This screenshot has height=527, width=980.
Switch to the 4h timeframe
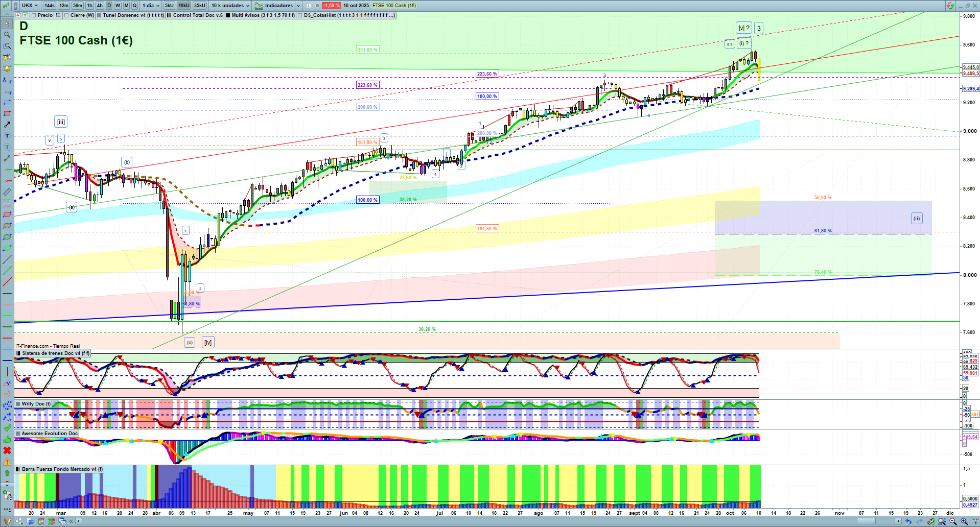[x=100, y=6]
